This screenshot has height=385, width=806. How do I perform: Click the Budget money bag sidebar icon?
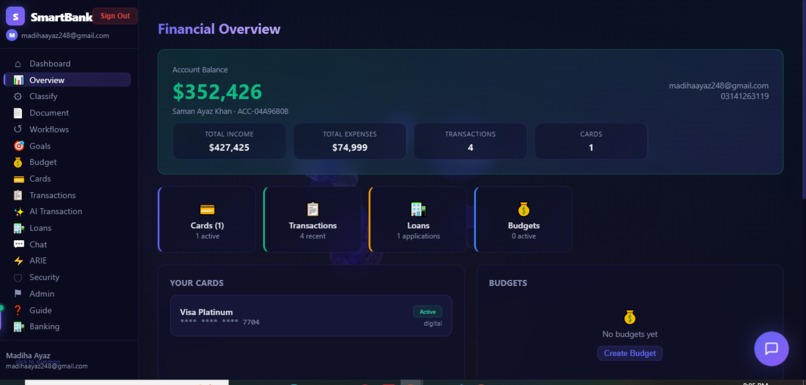tap(19, 162)
